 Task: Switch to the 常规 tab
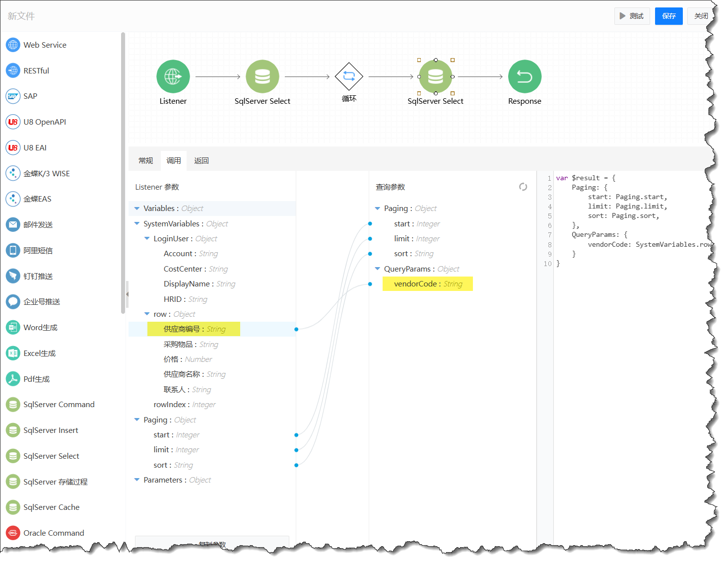(145, 161)
